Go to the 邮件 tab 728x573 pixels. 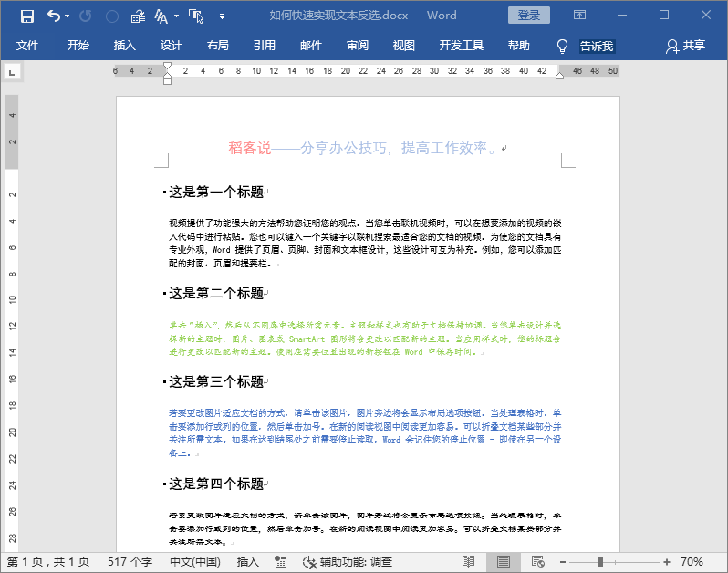(x=310, y=46)
